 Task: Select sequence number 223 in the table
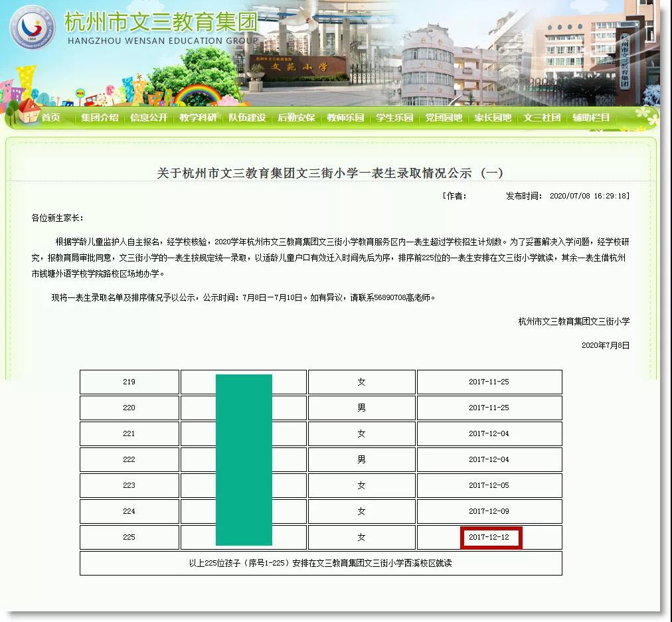(x=129, y=485)
